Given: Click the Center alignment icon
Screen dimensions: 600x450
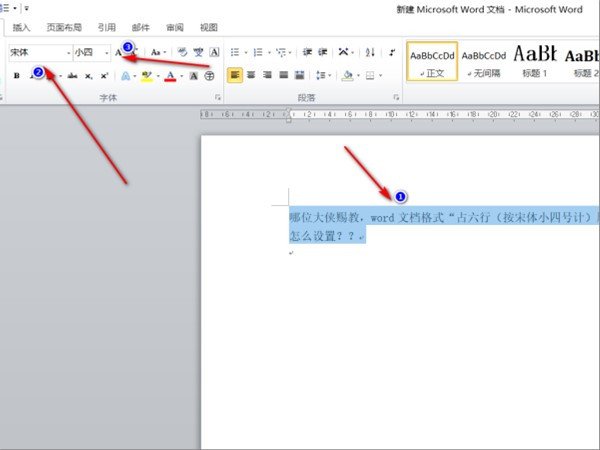Looking at the screenshot, I should [251, 75].
